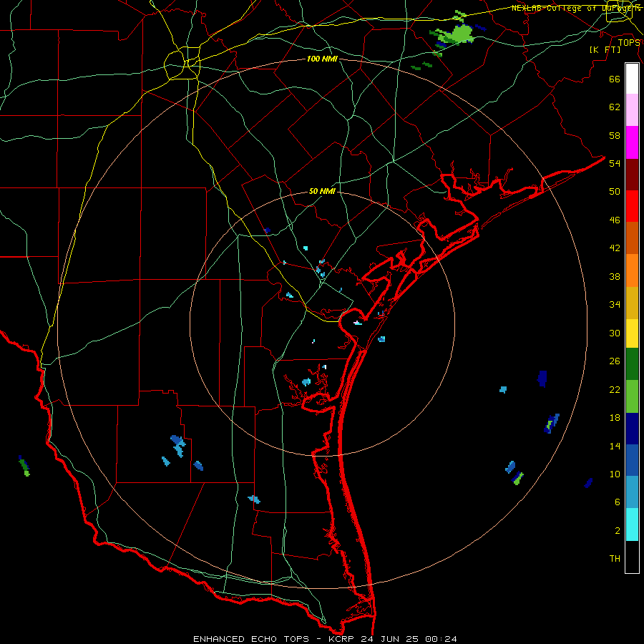This screenshot has width=644, height=644.
Task: Click the "54" legend value
Action: pyautogui.click(x=615, y=163)
